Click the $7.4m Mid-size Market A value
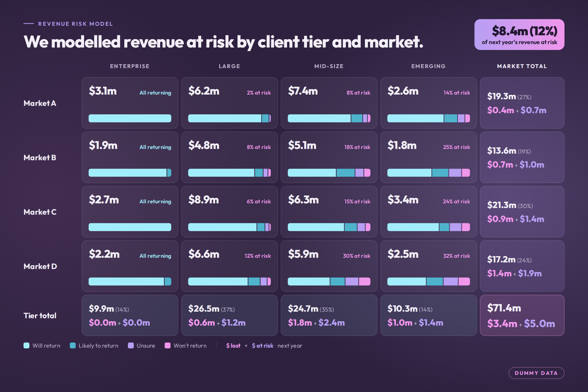This screenshot has height=392, width=588. coord(303,91)
